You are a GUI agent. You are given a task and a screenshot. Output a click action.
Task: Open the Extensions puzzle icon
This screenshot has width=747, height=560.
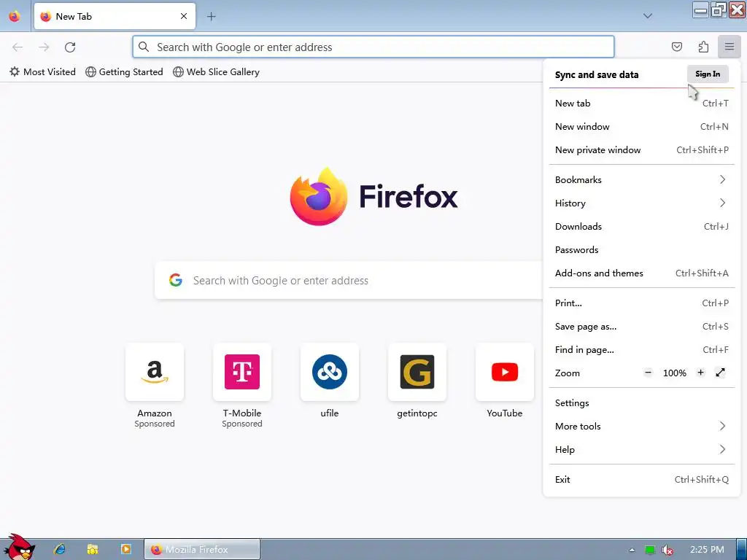point(703,47)
